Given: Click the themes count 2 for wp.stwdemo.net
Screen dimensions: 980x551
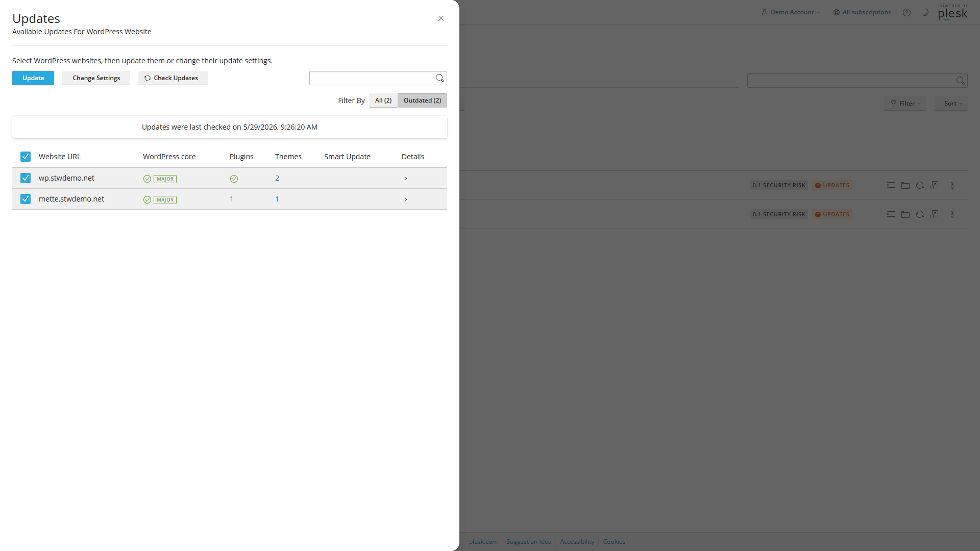Looking at the screenshot, I should click(x=277, y=178).
